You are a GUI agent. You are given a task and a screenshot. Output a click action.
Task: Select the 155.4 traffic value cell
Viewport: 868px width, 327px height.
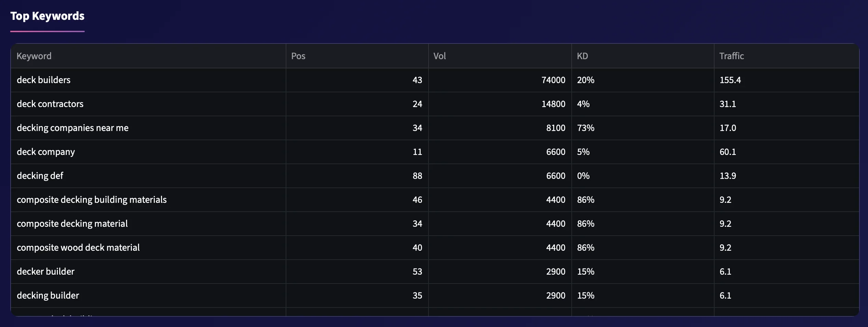[x=730, y=80]
